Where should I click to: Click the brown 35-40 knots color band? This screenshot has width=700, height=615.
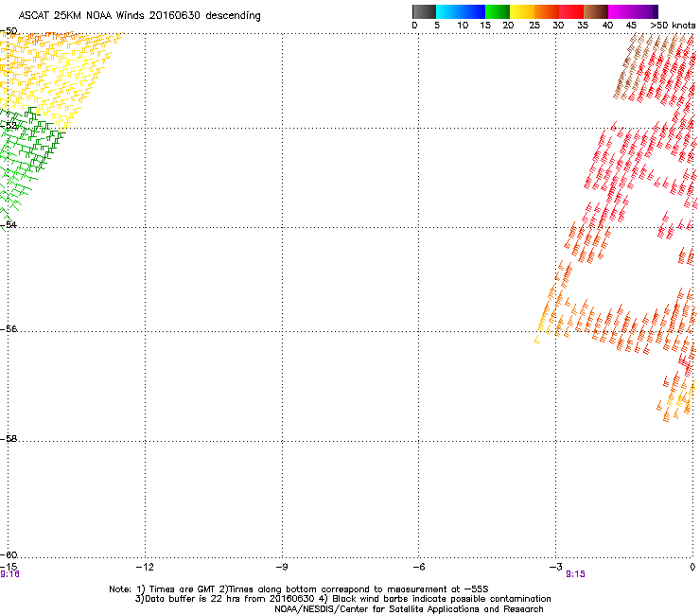(x=596, y=11)
